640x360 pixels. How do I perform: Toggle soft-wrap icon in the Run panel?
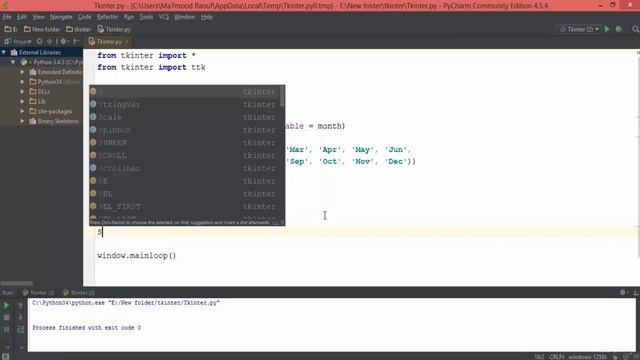coord(20,329)
